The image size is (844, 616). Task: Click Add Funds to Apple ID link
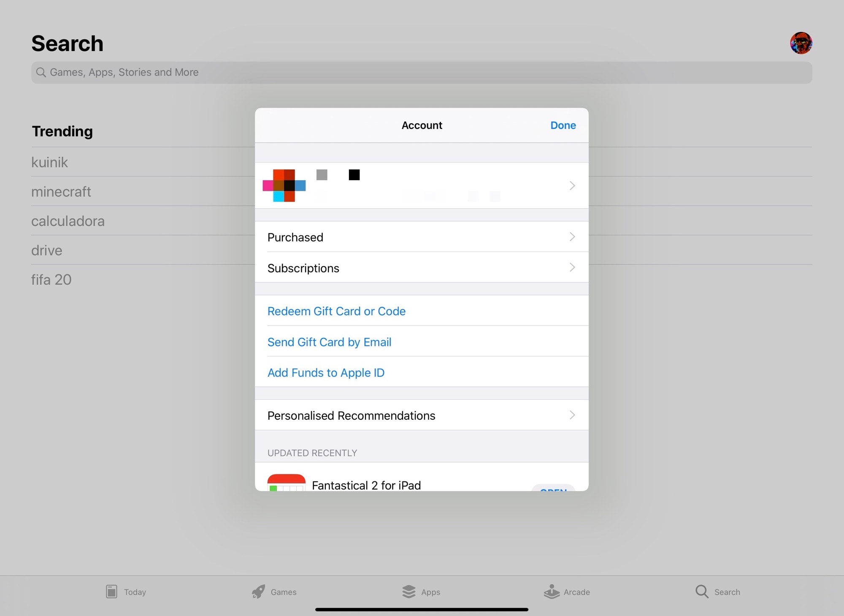(x=326, y=372)
